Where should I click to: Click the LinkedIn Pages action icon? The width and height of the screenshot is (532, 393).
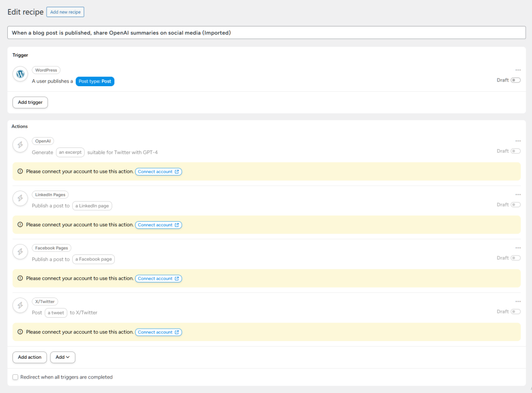point(20,198)
